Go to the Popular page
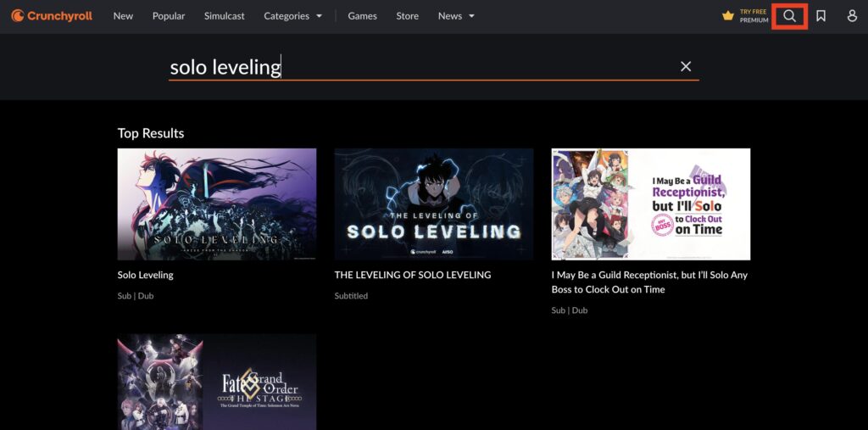868x430 pixels. [x=169, y=16]
